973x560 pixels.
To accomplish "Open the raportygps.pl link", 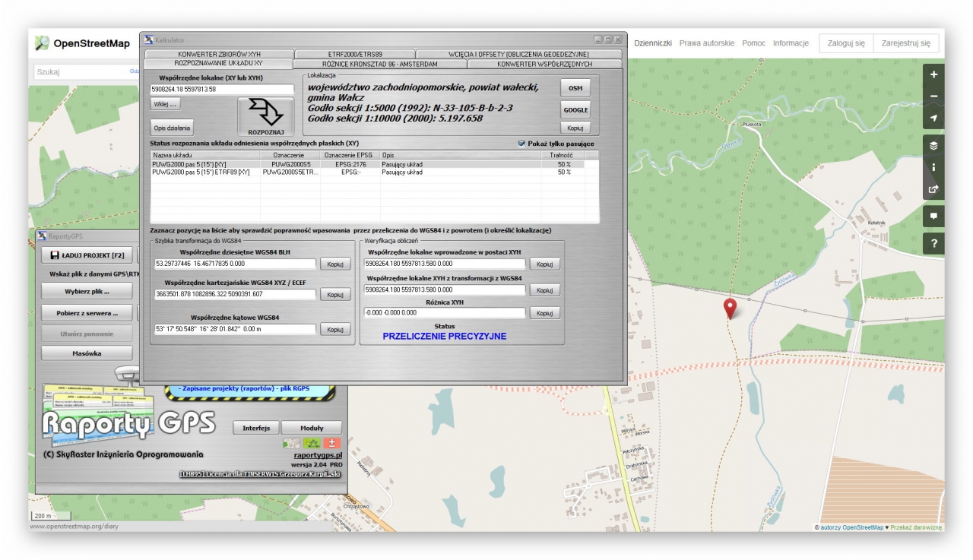I will click(x=318, y=454).
